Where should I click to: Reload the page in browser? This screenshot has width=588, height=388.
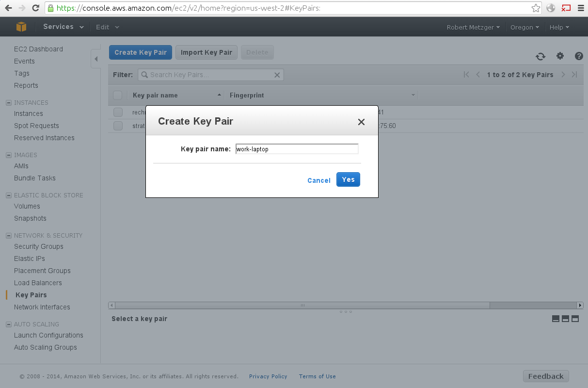coord(35,8)
